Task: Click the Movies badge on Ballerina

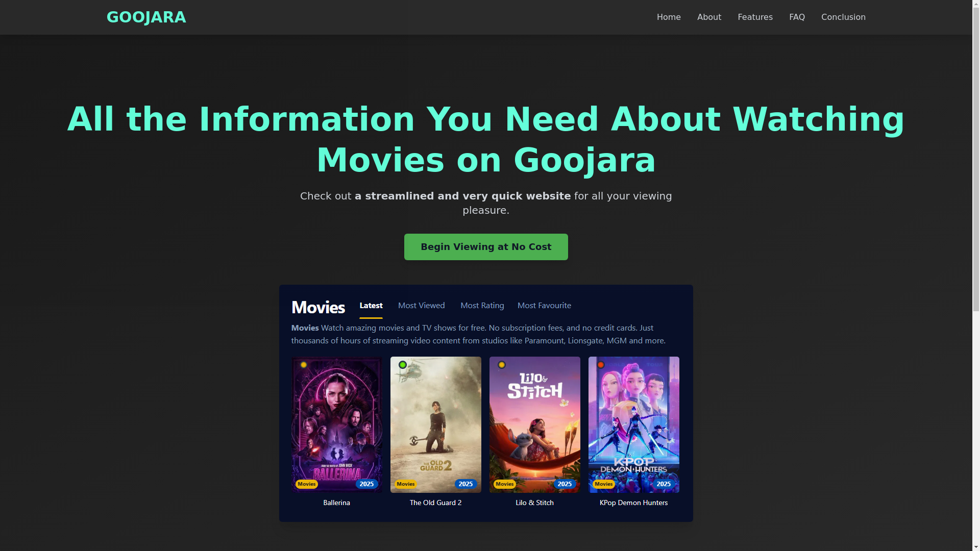Action: pyautogui.click(x=307, y=484)
